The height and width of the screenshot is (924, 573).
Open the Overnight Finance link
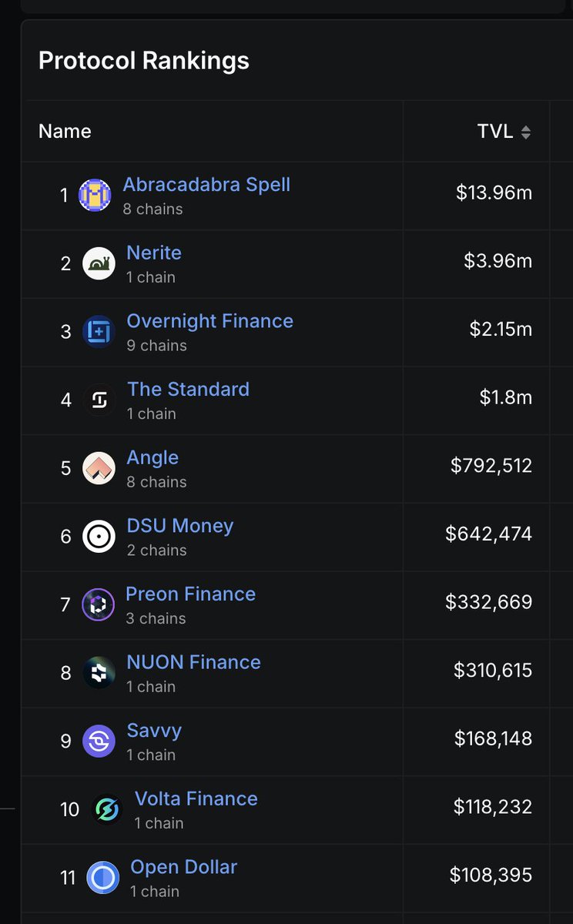pyautogui.click(x=210, y=321)
